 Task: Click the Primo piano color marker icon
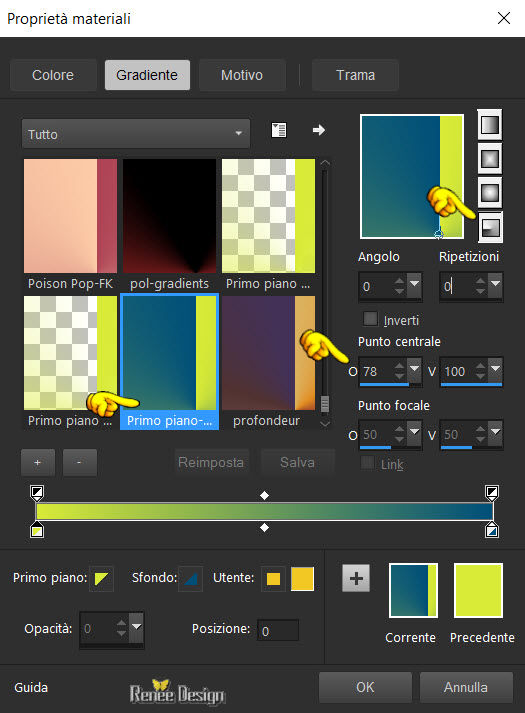pyautogui.click(x=101, y=578)
